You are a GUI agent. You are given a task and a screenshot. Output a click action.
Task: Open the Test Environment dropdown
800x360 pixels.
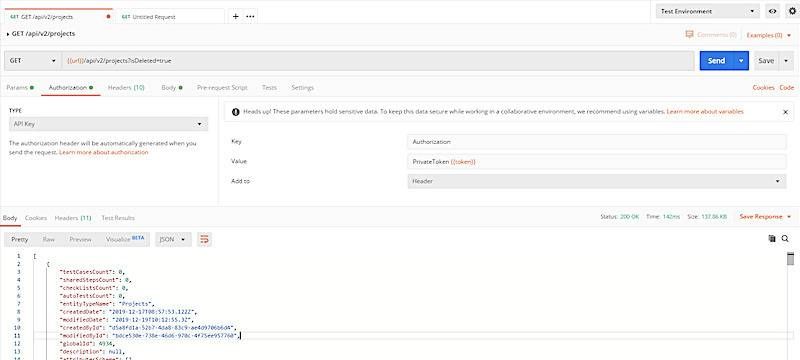[708, 11]
